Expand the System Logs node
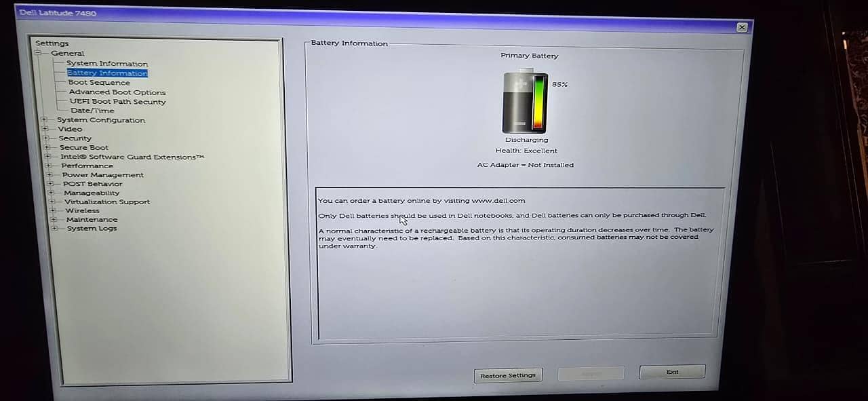868x401 pixels. [55, 228]
